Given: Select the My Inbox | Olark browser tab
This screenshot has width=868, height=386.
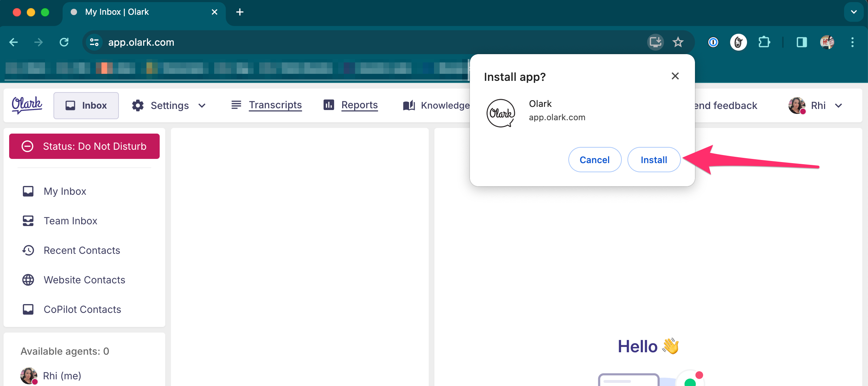Looking at the screenshot, I should tap(117, 12).
